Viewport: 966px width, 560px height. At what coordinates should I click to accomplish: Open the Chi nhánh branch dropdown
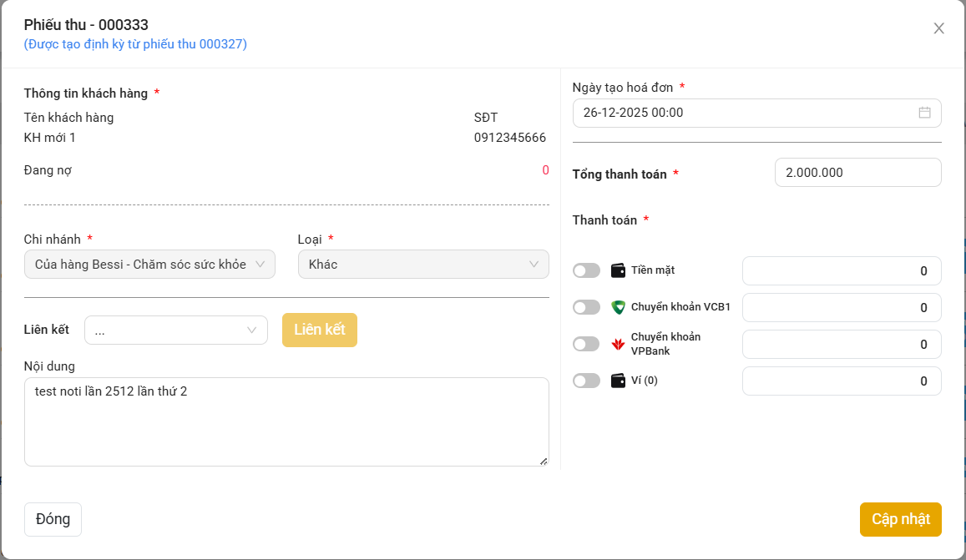(149, 265)
